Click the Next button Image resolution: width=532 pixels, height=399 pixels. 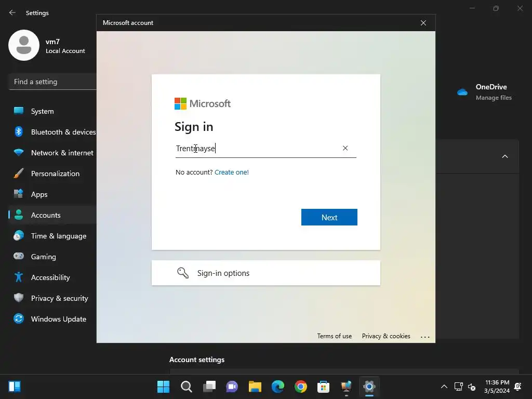pos(329,217)
